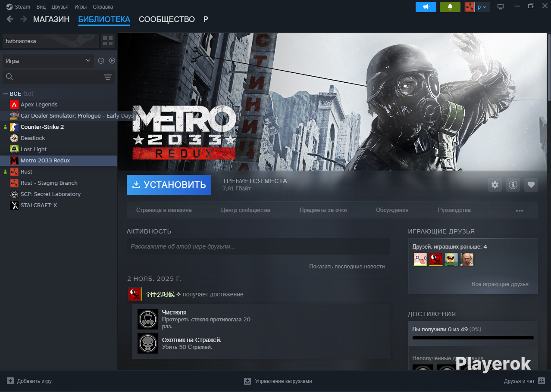
Task: Select Metro 2033 Redux in the list
Action: point(59,161)
